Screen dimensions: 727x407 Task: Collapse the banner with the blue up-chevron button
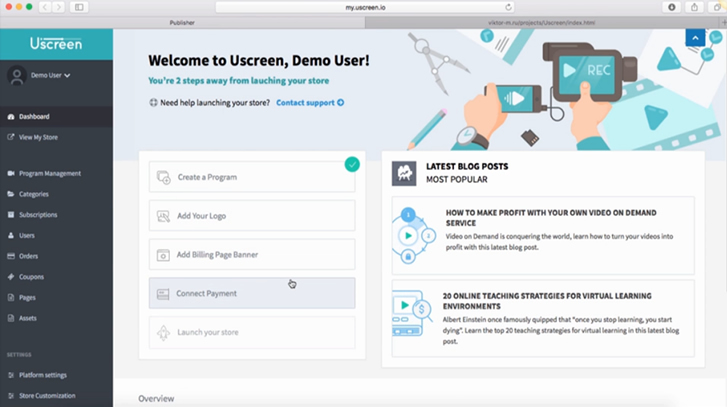coord(695,38)
